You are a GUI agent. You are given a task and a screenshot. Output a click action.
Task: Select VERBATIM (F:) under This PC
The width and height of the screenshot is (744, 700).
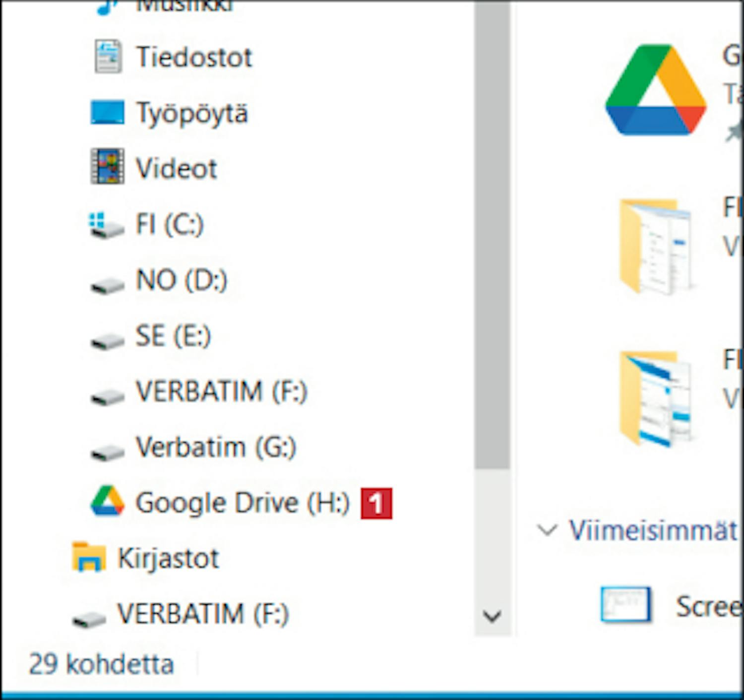coord(221,391)
